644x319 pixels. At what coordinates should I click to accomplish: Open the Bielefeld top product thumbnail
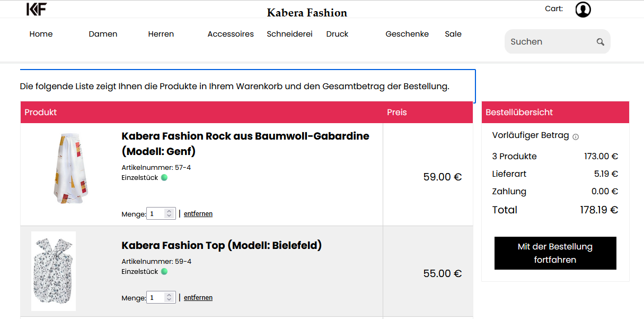tap(54, 271)
